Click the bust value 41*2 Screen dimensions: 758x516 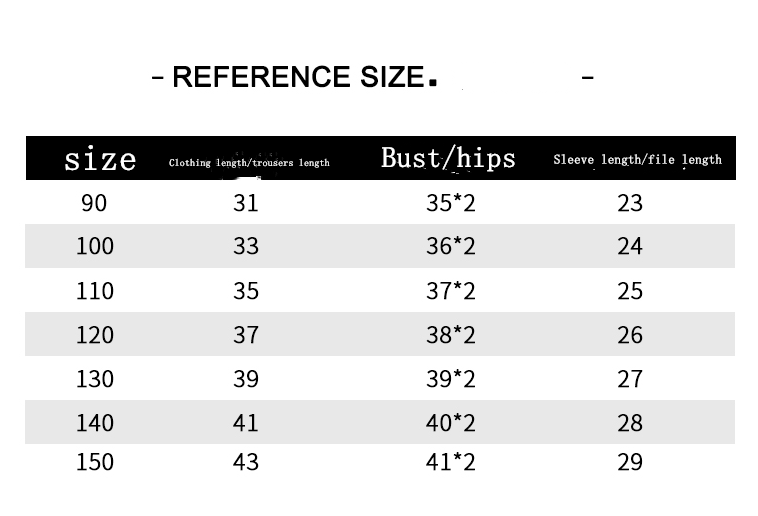pyautogui.click(x=451, y=462)
